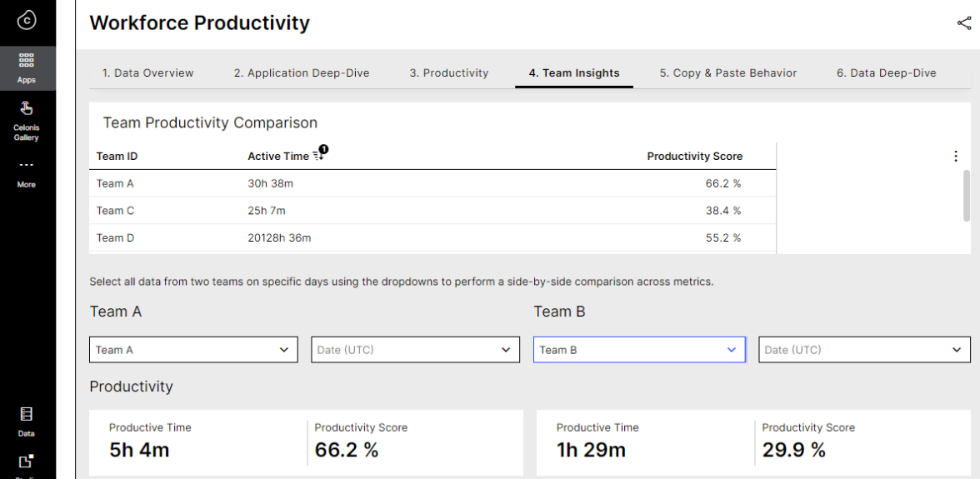Viewport: 980px width, 479px height.
Task: Click the Active Time column header text
Action: pos(278,156)
